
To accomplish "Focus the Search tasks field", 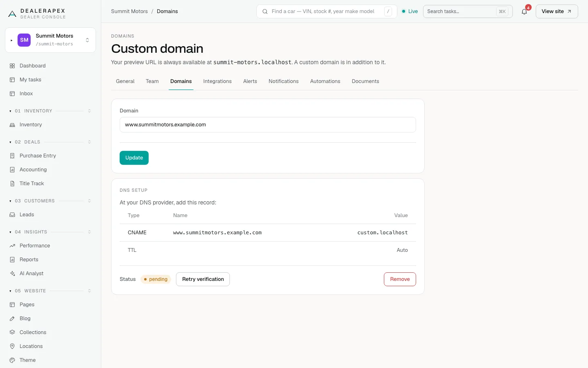I will click(468, 11).
